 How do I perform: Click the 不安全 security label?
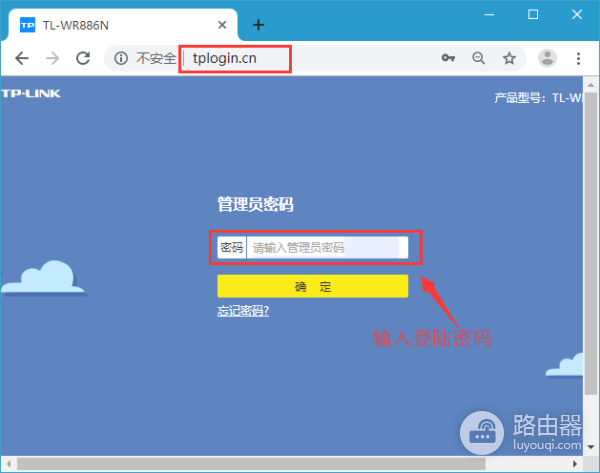pyautogui.click(x=155, y=59)
